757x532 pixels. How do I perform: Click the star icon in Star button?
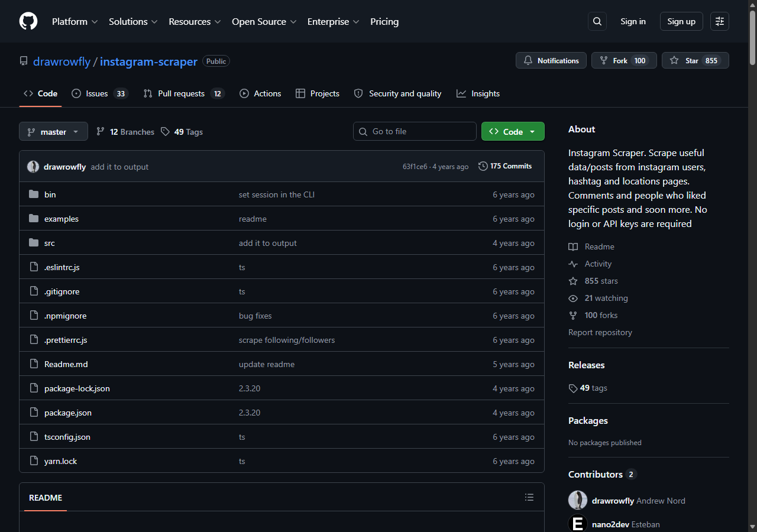pyautogui.click(x=674, y=60)
